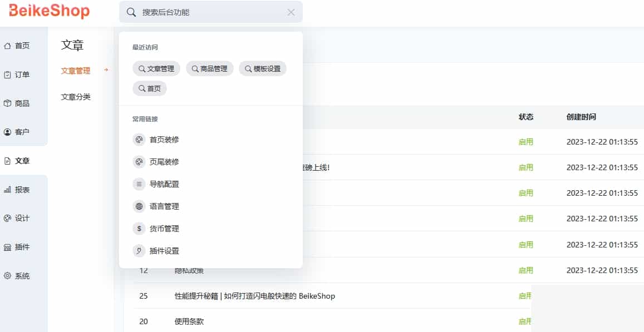Click the palette icon beside 页尾装修
Screen dimensions: 644x332
click(x=139, y=162)
